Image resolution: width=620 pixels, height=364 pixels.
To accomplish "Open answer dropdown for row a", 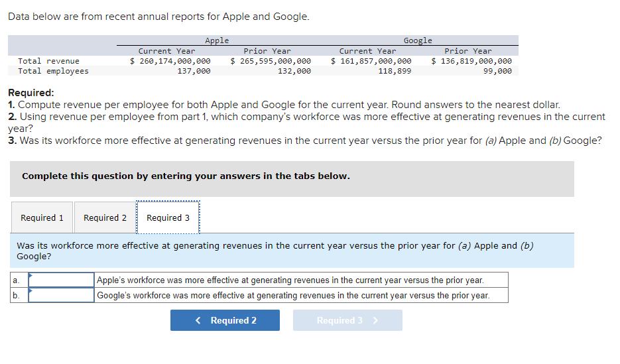I will point(62,280).
